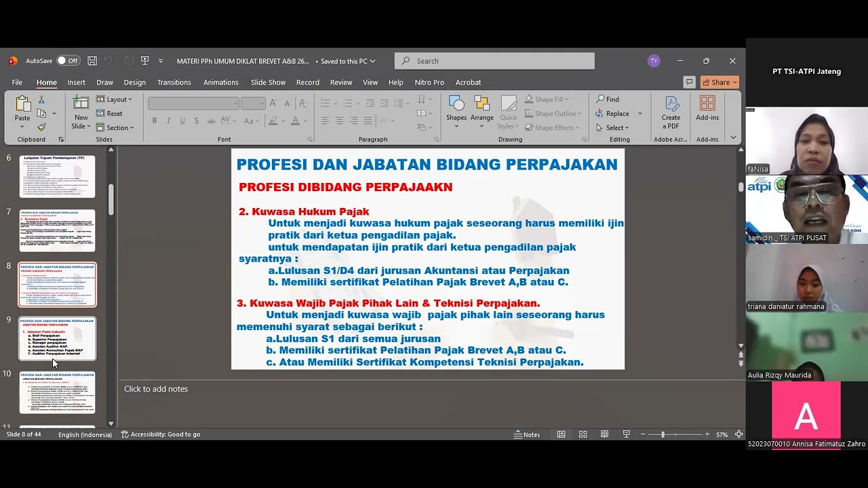This screenshot has width=868, height=488.
Task: Click Fit slide to window icon
Action: coord(738,434)
